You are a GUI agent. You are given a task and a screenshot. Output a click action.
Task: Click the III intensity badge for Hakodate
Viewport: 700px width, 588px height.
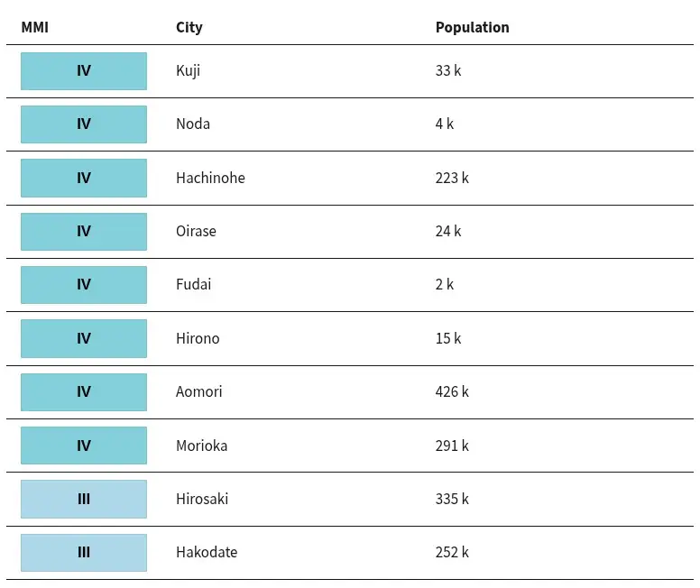pos(84,552)
